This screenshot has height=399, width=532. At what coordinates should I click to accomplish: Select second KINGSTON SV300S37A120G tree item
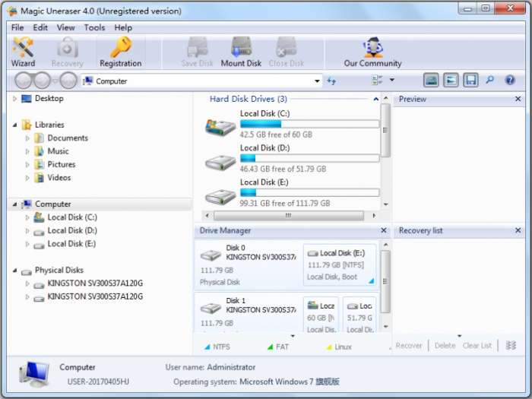coord(95,296)
